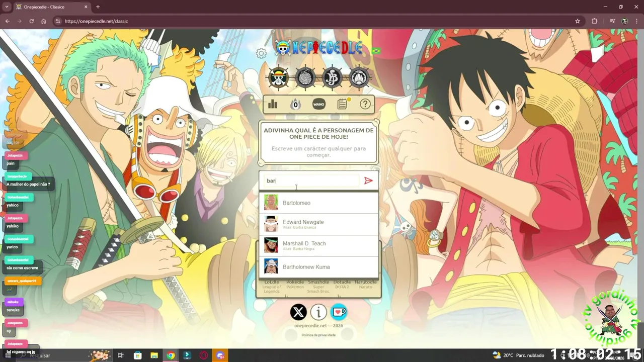Viewport: 644px width, 362px height.
Task: Click the address bar URL onepiecedle.net/classic
Action: click(x=96, y=21)
